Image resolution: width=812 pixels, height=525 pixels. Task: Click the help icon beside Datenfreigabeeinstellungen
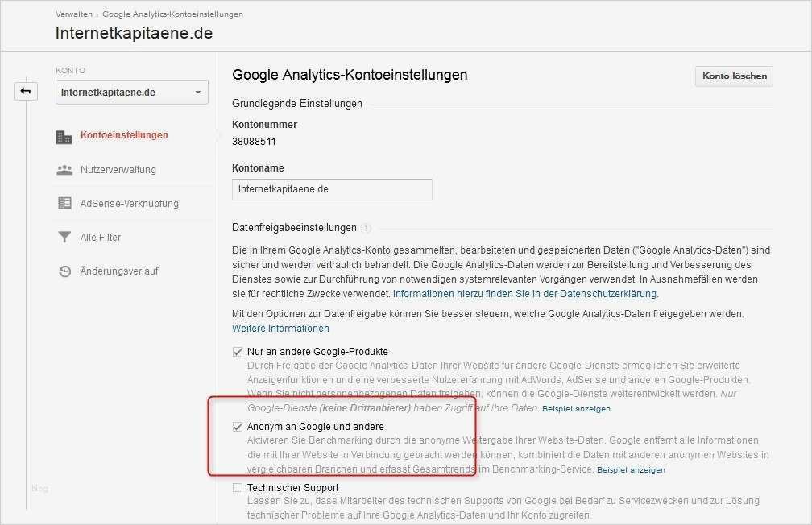[366, 228]
